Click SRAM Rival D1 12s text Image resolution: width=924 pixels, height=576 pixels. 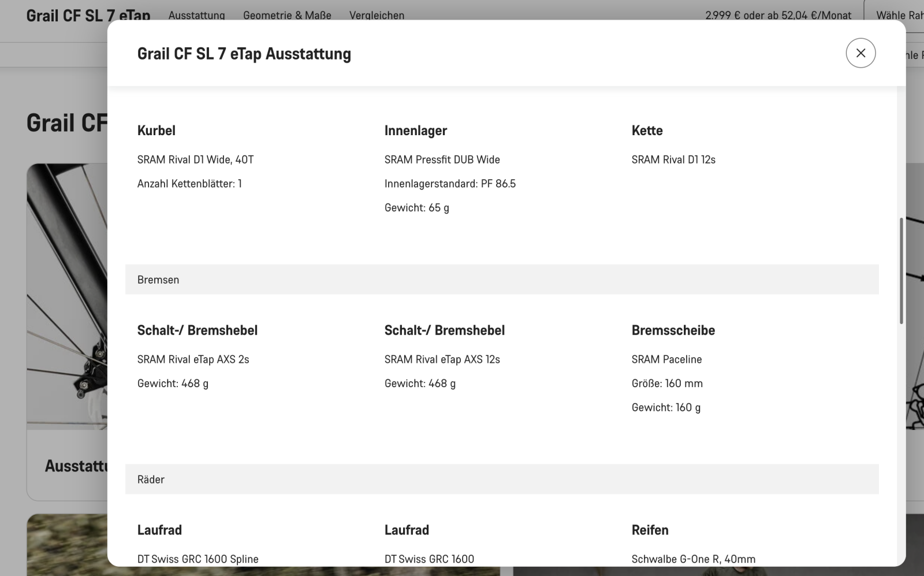[x=673, y=159]
